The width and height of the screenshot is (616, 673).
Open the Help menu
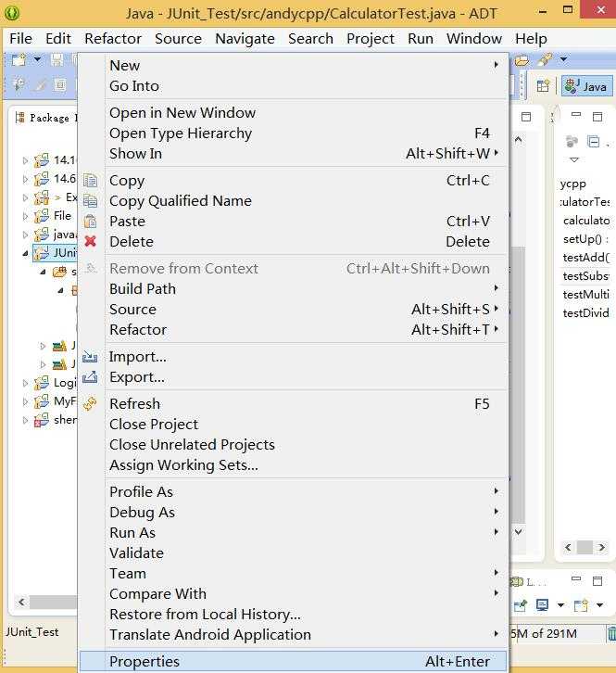coord(531,39)
